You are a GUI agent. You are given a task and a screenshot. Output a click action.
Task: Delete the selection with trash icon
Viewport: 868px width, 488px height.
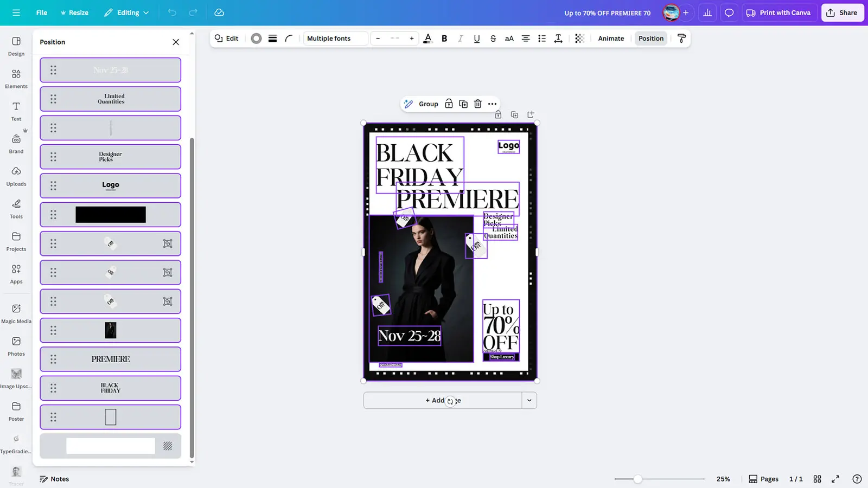(477, 104)
